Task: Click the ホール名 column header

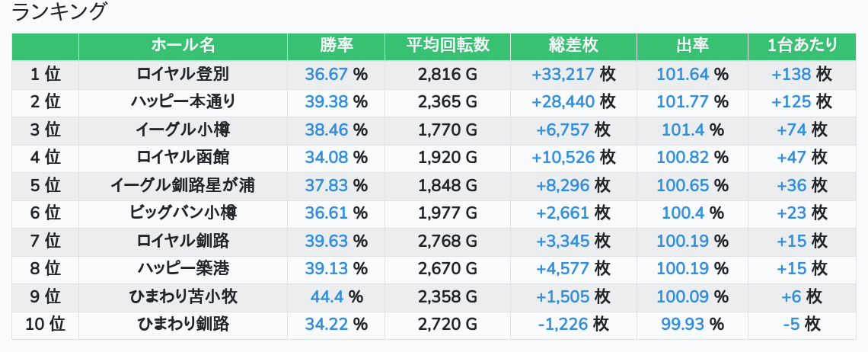Action: (x=183, y=46)
